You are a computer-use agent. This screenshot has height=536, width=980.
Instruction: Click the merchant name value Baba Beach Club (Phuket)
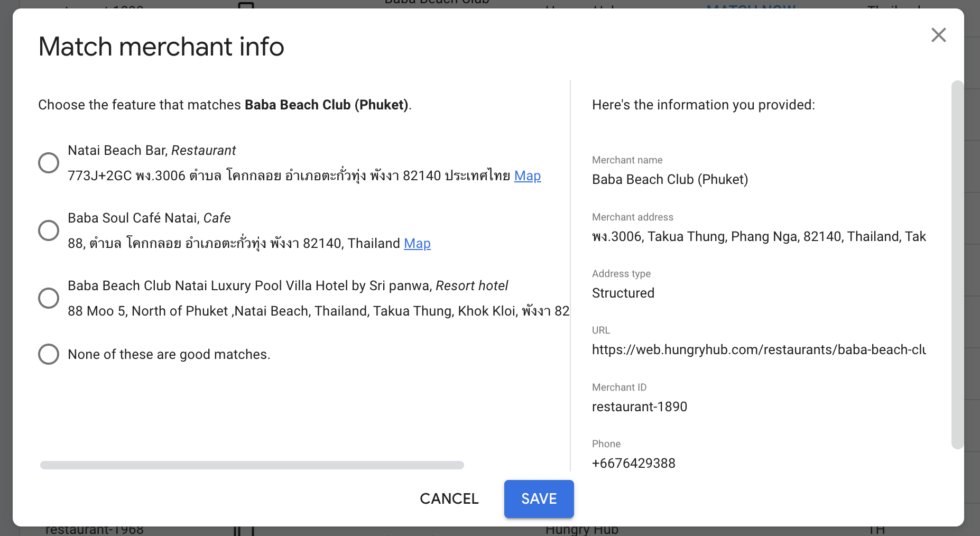(x=670, y=179)
